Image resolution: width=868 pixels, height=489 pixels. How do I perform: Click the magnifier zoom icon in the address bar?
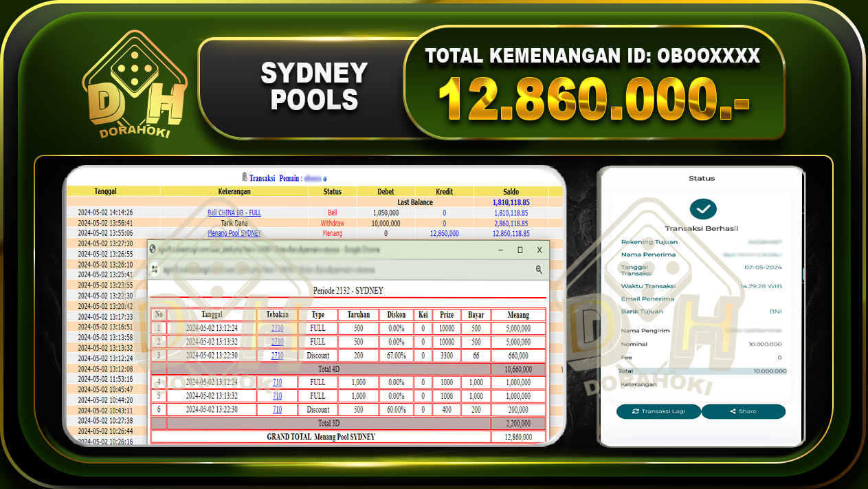click(539, 269)
